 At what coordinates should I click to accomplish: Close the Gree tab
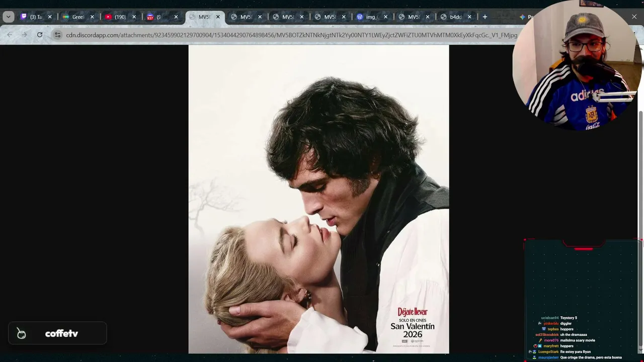click(92, 17)
